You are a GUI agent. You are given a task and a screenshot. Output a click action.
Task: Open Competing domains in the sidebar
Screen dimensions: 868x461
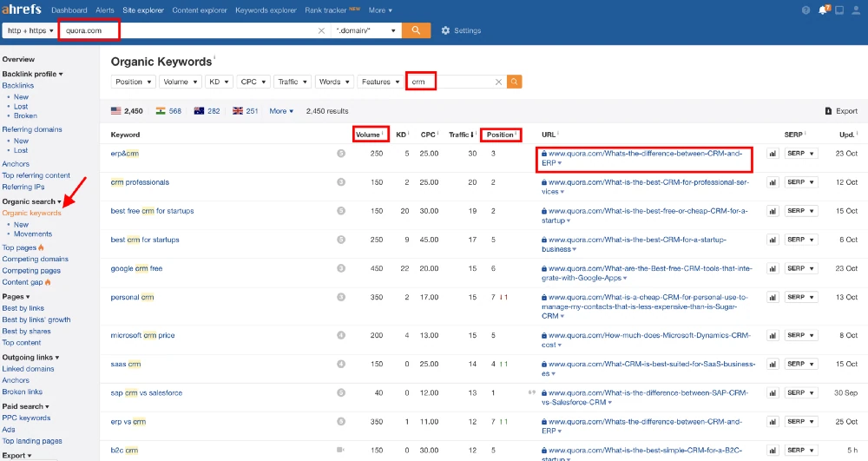coord(35,259)
